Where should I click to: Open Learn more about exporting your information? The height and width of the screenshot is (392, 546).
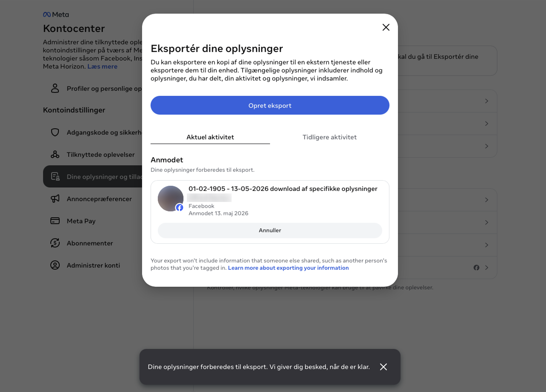click(x=288, y=268)
